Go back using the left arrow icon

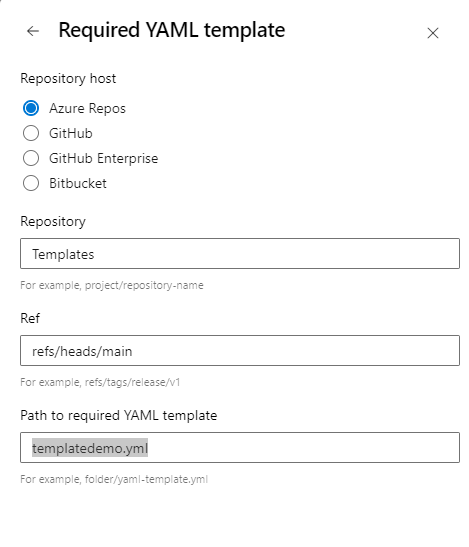(33, 31)
